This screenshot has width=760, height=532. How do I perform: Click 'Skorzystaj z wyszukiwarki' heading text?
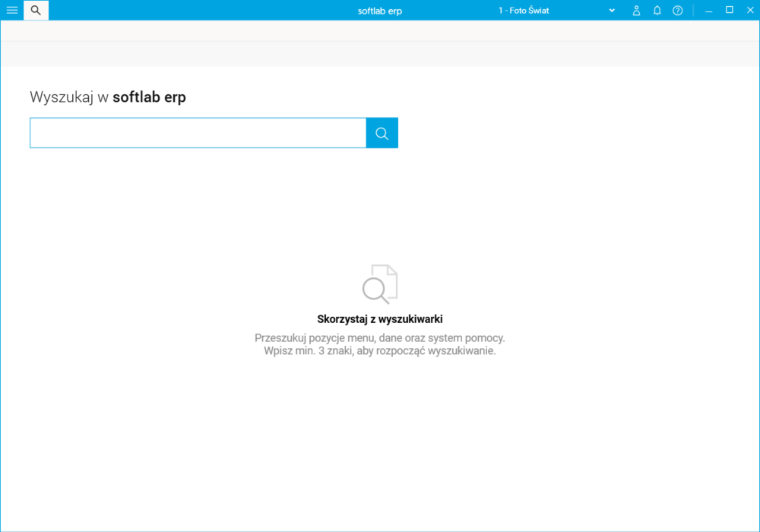379,318
